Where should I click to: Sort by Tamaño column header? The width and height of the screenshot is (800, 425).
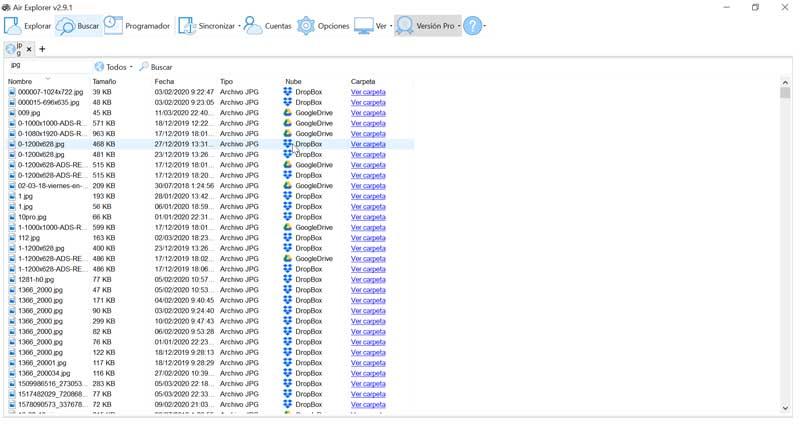104,82
